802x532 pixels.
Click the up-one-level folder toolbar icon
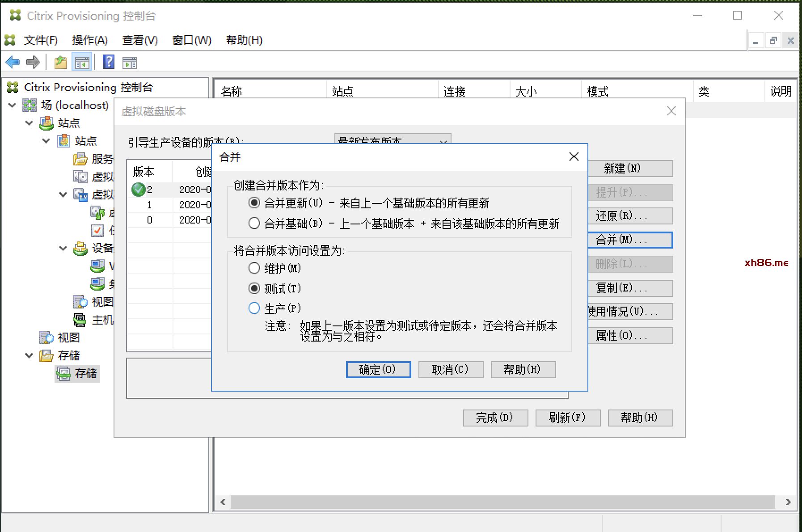60,62
